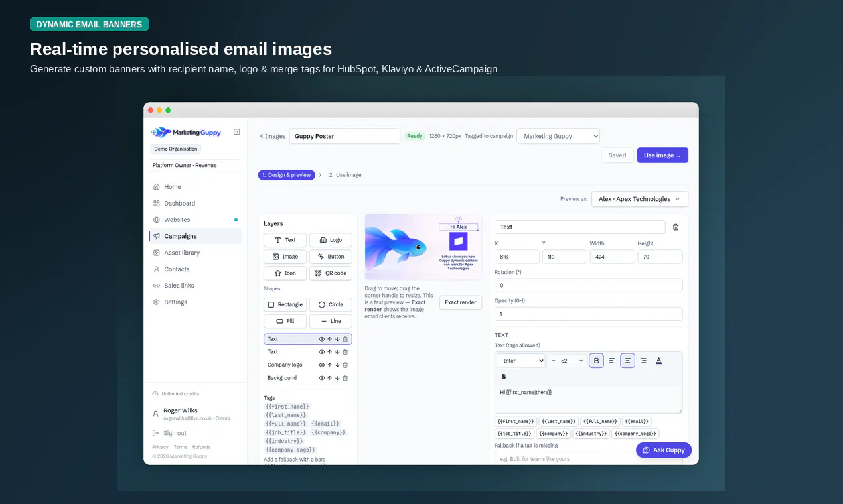Image resolution: width=843 pixels, height=504 pixels.
Task: Click the Width field
Action: pos(613,257)
